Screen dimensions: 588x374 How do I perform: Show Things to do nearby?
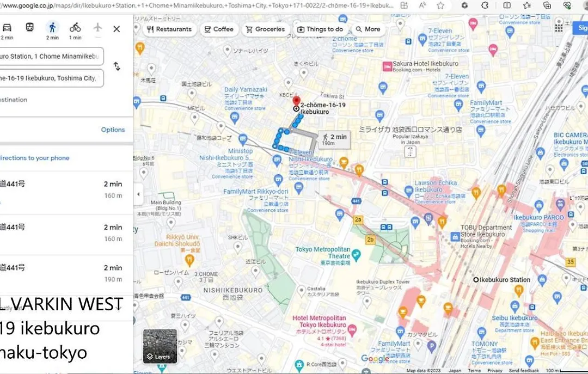[320, 29]
